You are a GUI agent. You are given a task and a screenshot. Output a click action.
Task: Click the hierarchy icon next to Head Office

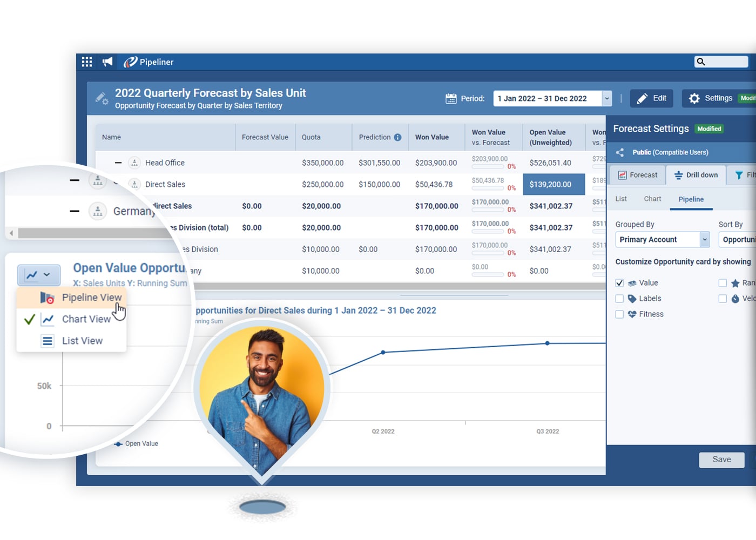click(x=134, y=163)
